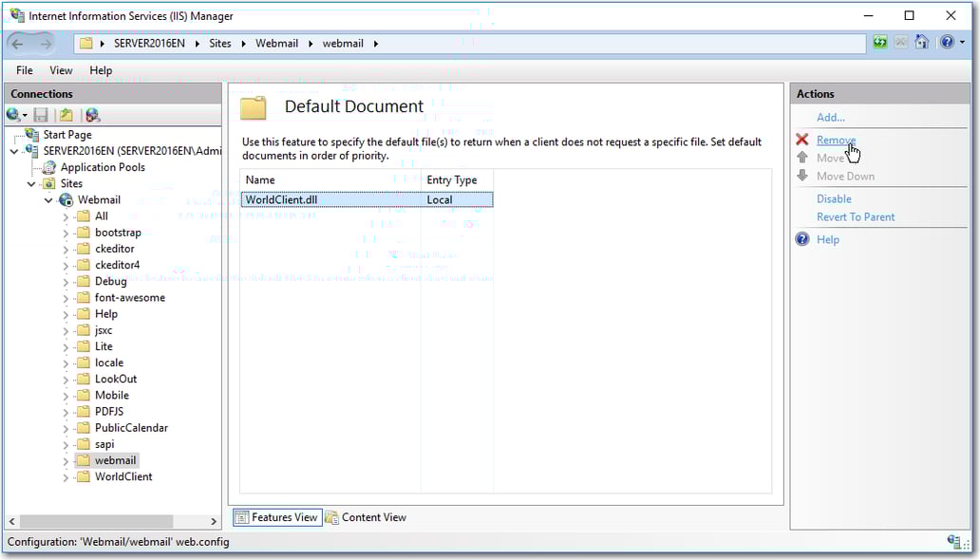980x560 pixels.
Task: Select the Webmail site globe icon
Action: (65, 199)
